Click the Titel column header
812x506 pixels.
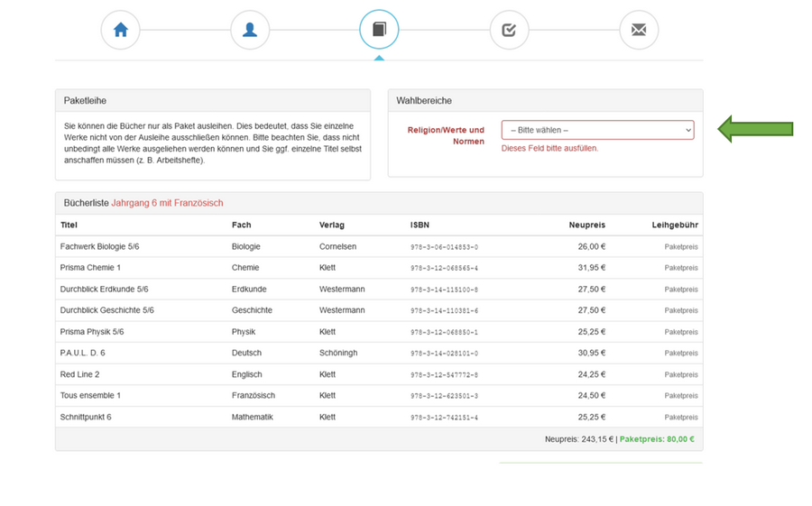click(69, 225)
